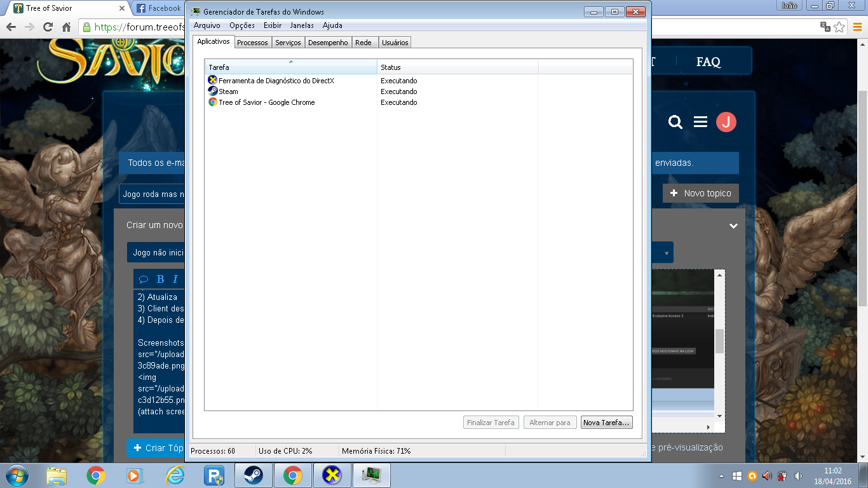Open the Exibir menu
This screenshot has height=488, width=868.
coord(272,25)
